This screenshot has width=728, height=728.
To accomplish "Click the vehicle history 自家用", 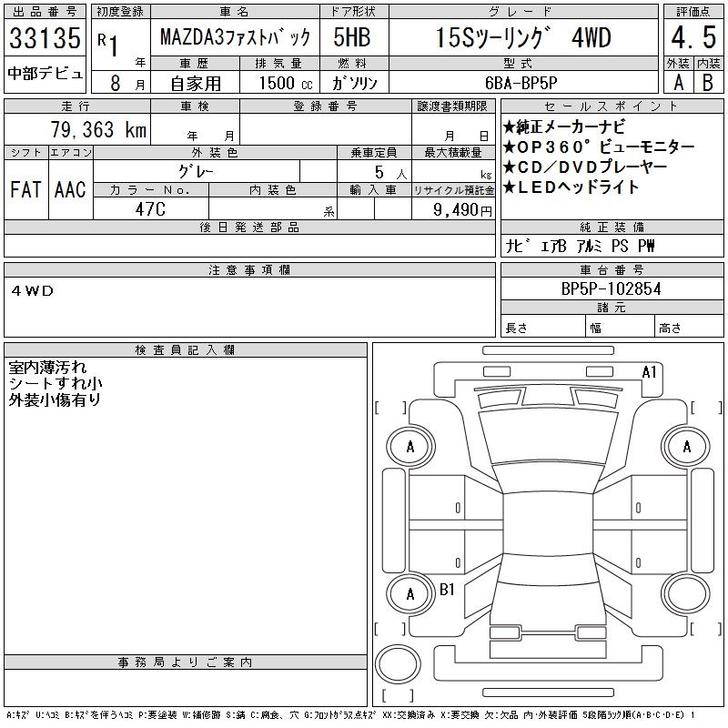I will [196, 84].
